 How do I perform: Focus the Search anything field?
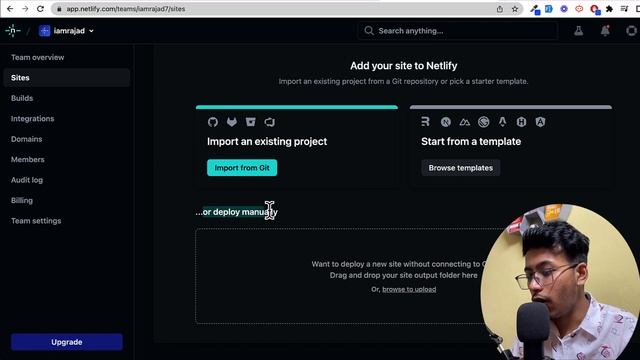pyautogui.click(x=458, y=31)
